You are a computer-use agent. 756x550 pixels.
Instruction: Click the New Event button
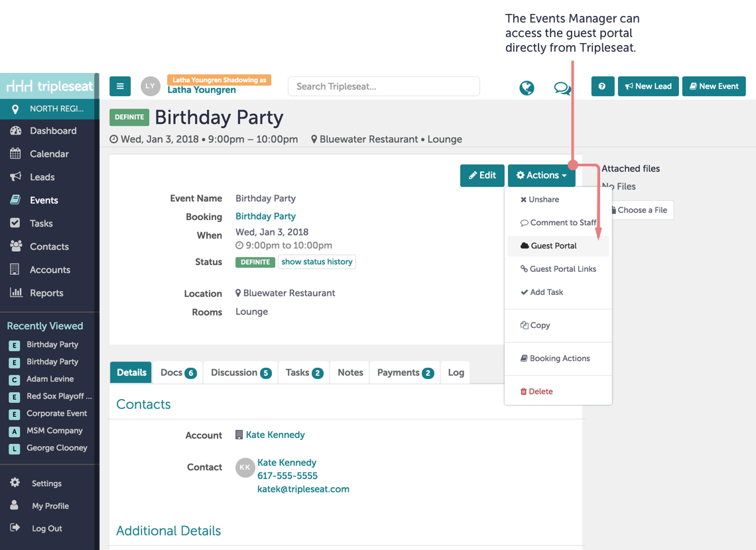coord(714,86)
